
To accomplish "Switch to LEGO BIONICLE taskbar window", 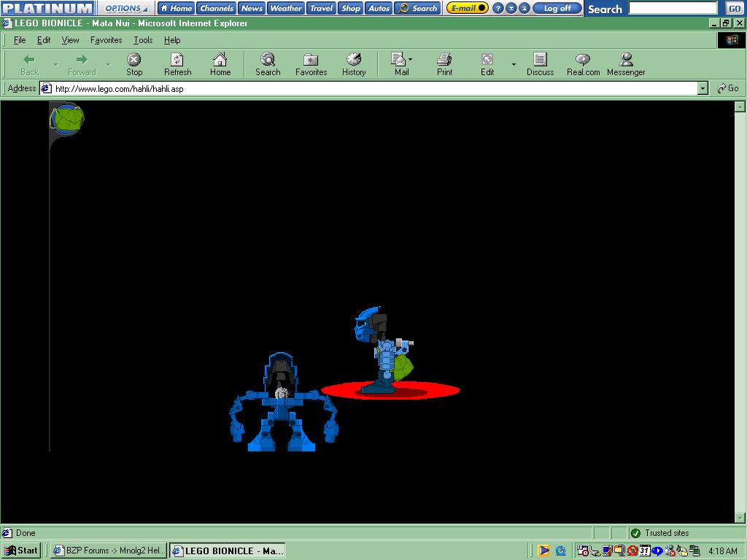I will [228, 551].
